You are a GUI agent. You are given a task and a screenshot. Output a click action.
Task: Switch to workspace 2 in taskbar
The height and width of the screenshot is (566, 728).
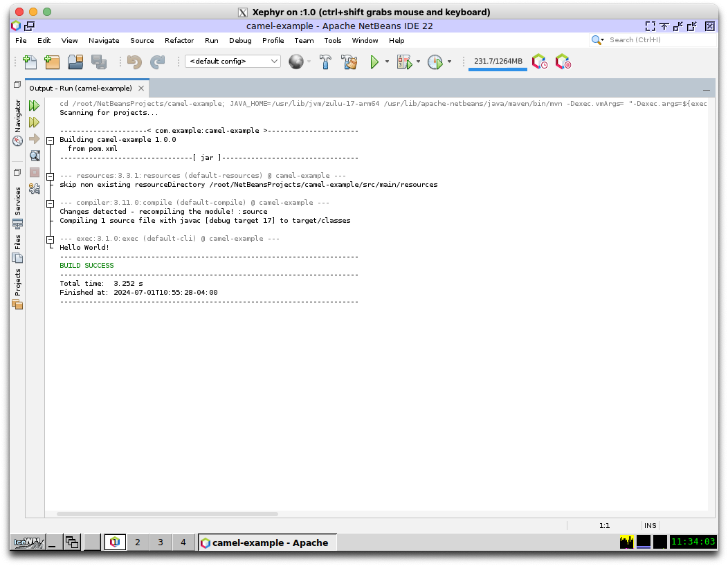pos(138,542)
